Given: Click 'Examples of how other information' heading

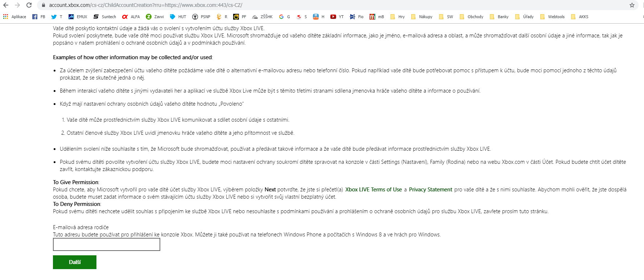Looking at the screenshot, I should click(x=133, y=57).
